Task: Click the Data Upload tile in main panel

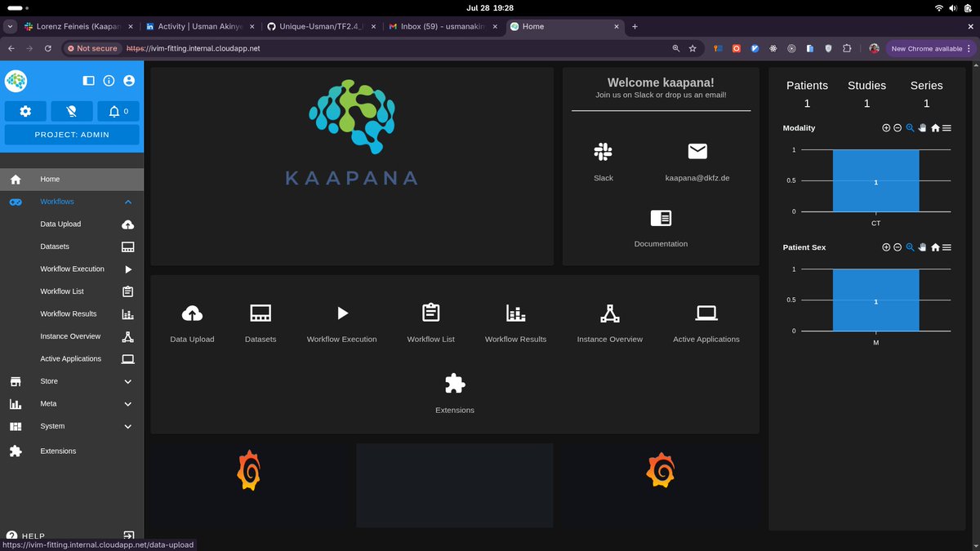Action: click(192, 323)
